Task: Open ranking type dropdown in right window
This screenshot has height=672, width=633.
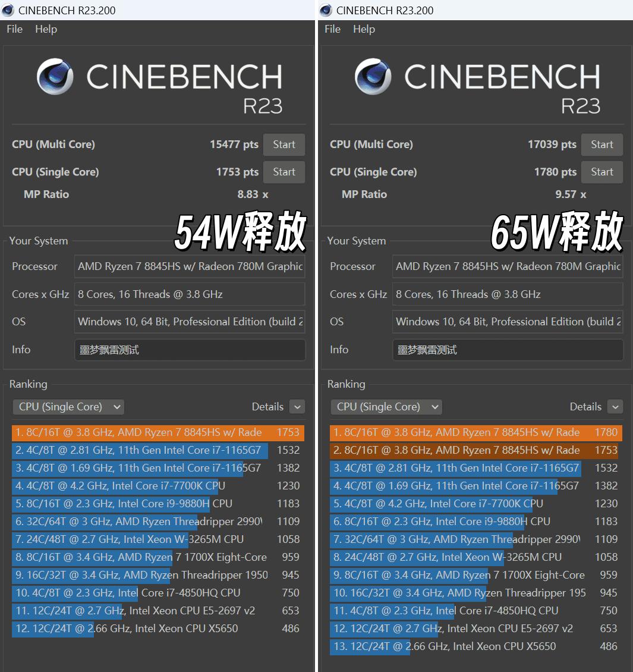Action: pyautogui.click(x=386, y=407)
